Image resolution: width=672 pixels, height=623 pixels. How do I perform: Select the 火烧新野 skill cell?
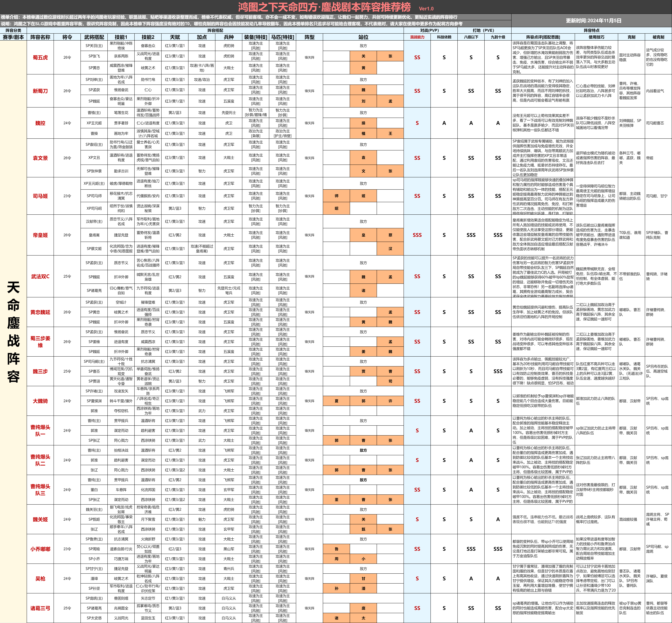pyautogui.click(x=148, y=539)
